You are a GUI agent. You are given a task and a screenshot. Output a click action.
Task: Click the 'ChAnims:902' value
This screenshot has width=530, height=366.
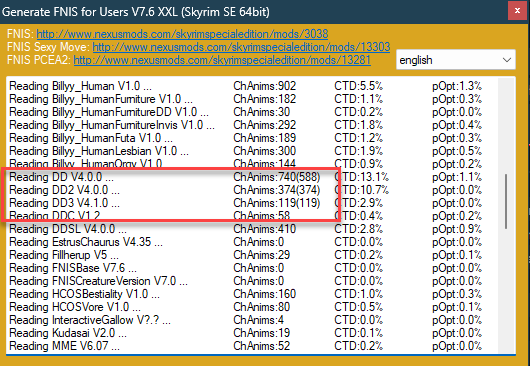[265, 86]
